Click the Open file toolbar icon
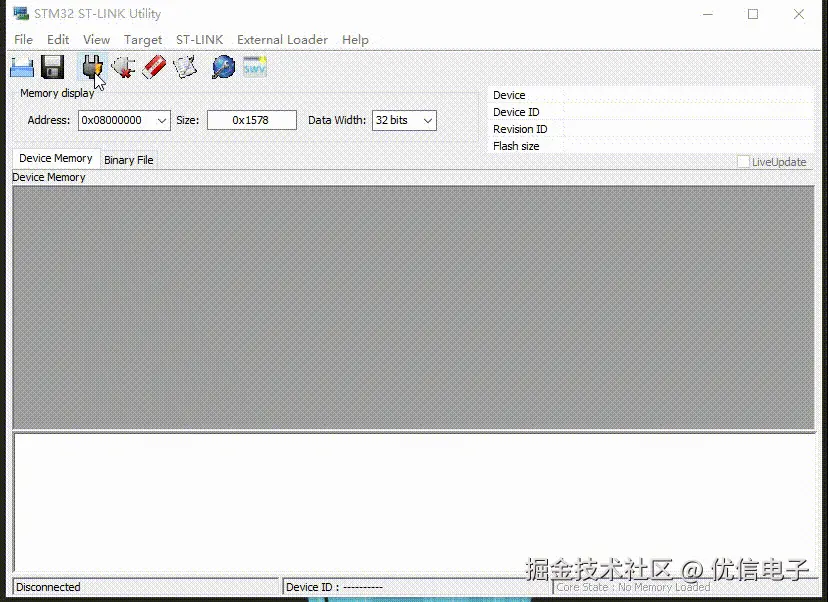This screenshot has height=602, width=828. click(x=22, y=68)
